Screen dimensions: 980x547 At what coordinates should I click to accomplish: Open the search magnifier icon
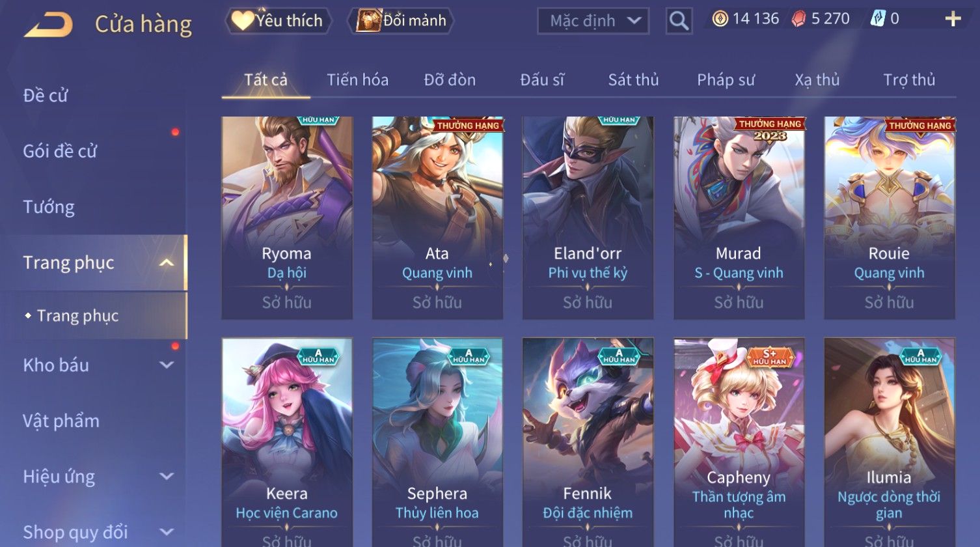(679, 21)
